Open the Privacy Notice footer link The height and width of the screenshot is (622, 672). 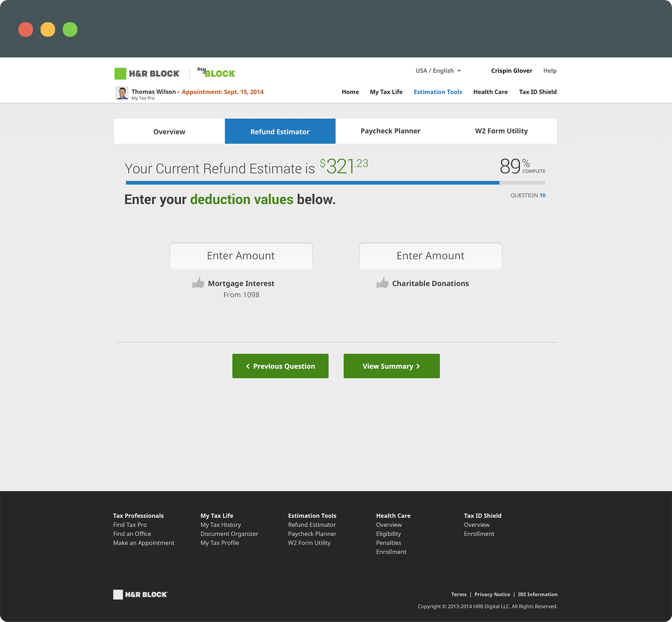point(492,594)
